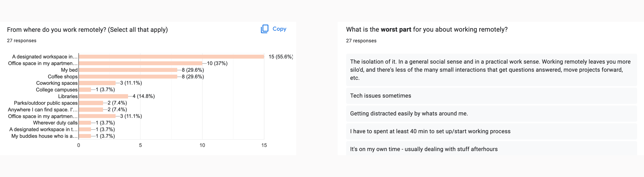Viewport: 644px width, 177px height.
Task: Select the Coffee shops bar
Action: click(128, 77)
